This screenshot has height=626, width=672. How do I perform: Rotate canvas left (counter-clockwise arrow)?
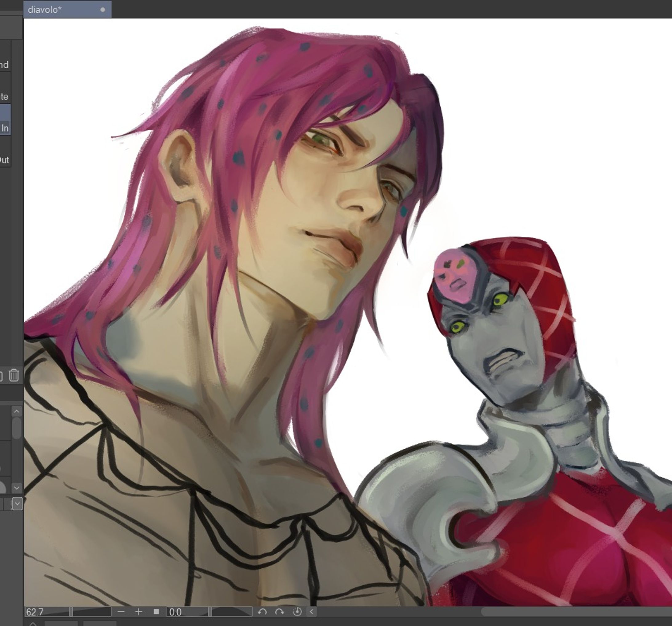pos(262,612)
